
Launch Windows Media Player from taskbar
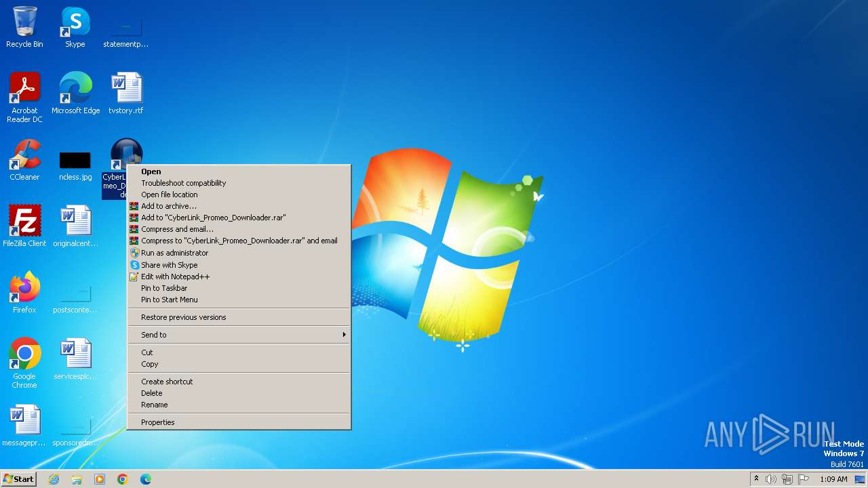(100, 479)
